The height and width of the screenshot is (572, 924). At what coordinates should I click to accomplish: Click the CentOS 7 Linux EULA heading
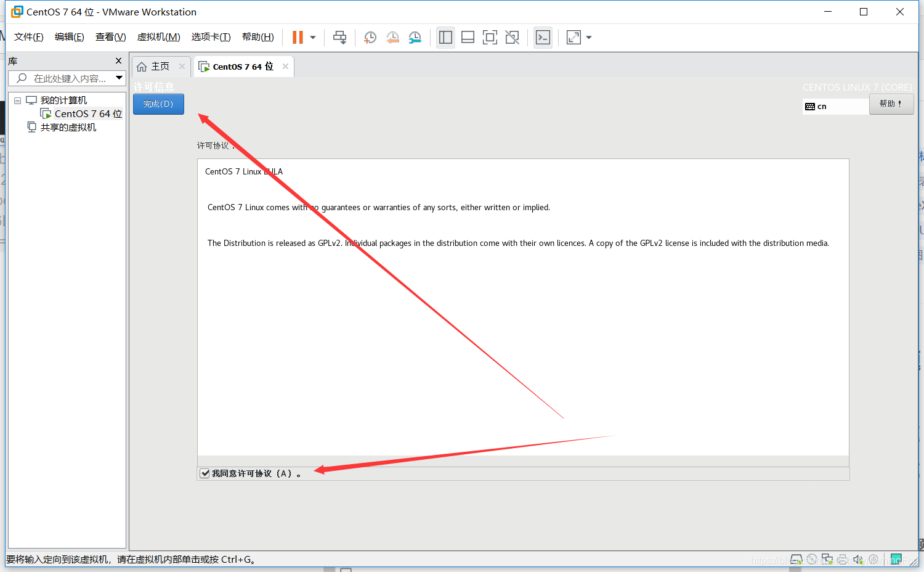click(244, 171)
